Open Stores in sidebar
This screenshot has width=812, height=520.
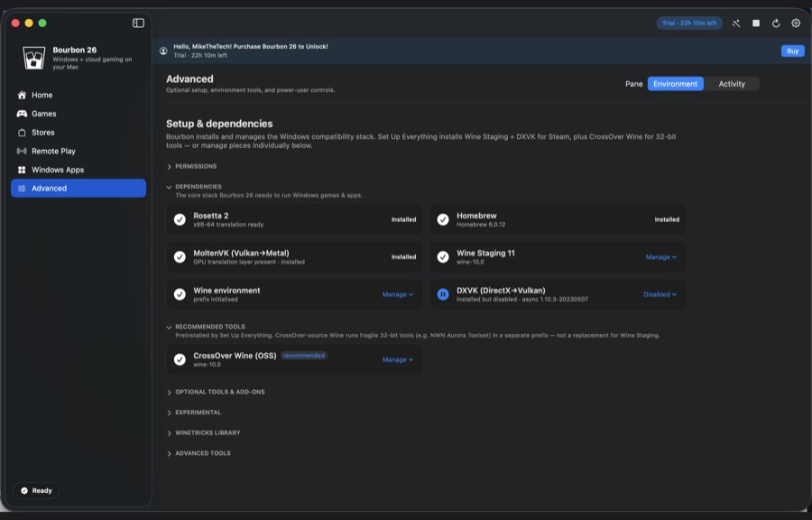pos(78,132)
